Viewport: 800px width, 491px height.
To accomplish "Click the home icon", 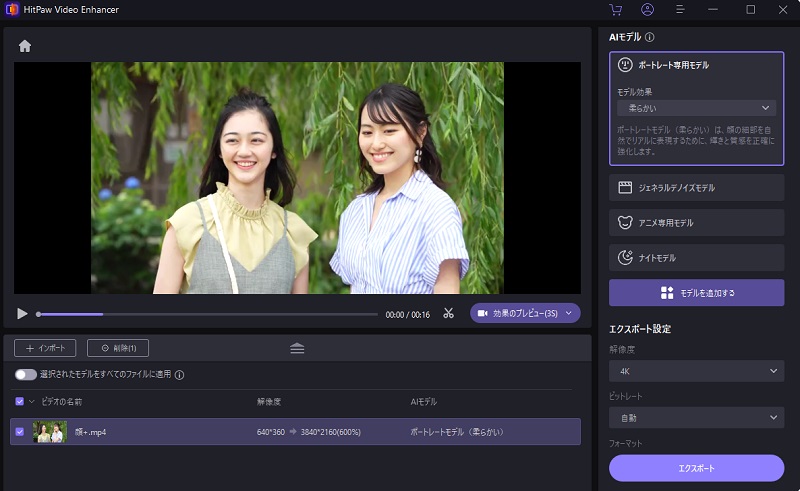I will tap(25, 46).
